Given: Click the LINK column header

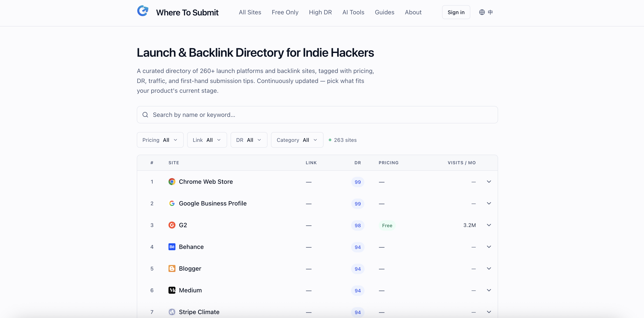Looking at the screenshot, I should pos(311,163).
